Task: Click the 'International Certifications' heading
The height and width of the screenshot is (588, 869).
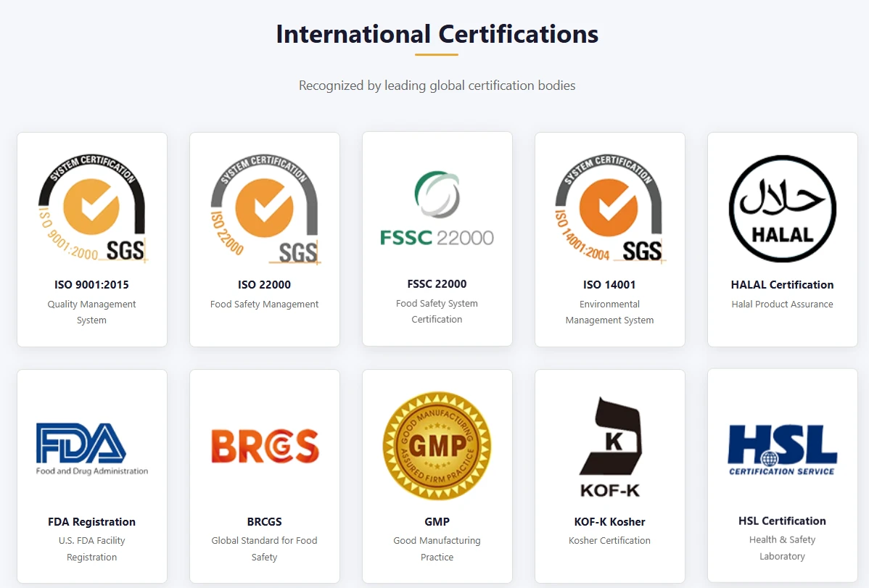Action: tap(437, 34)
